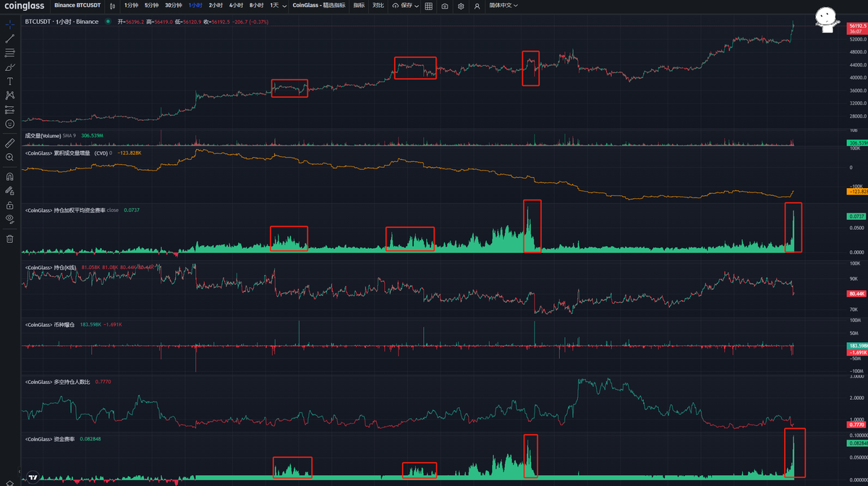Switch to the 5分钟 timeframe
This screenshot has width=868, height=486.
(x=151, y=6)
